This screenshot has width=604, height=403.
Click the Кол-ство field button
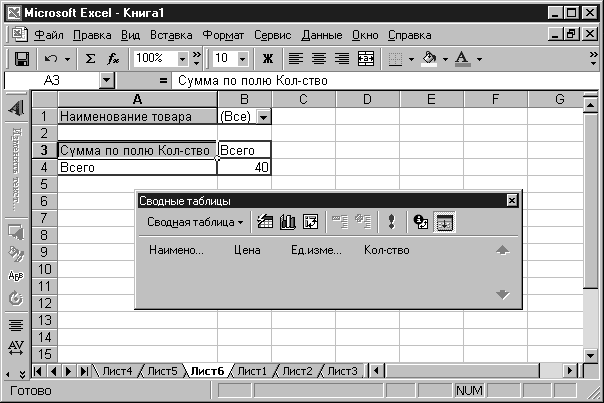pyautogui.click(x=386, y=250)
